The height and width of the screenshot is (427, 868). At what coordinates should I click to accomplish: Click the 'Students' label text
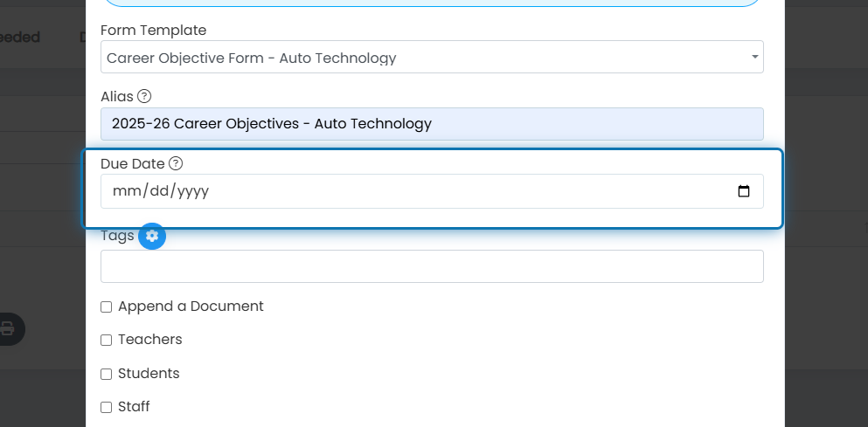[x=149, y=374]
